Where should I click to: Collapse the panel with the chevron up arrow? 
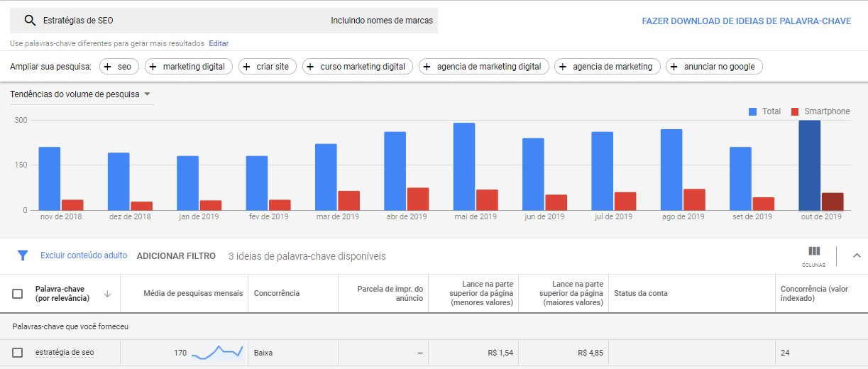pos(856,255)
